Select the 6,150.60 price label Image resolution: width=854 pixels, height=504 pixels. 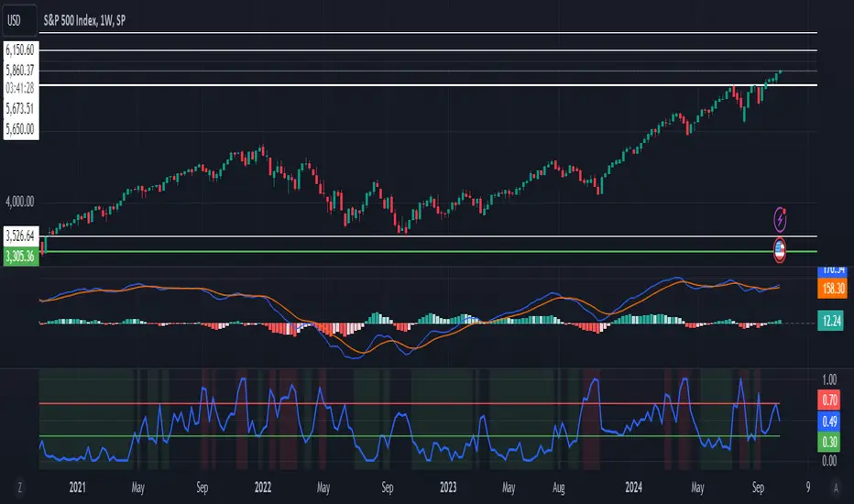click(21, 50)
